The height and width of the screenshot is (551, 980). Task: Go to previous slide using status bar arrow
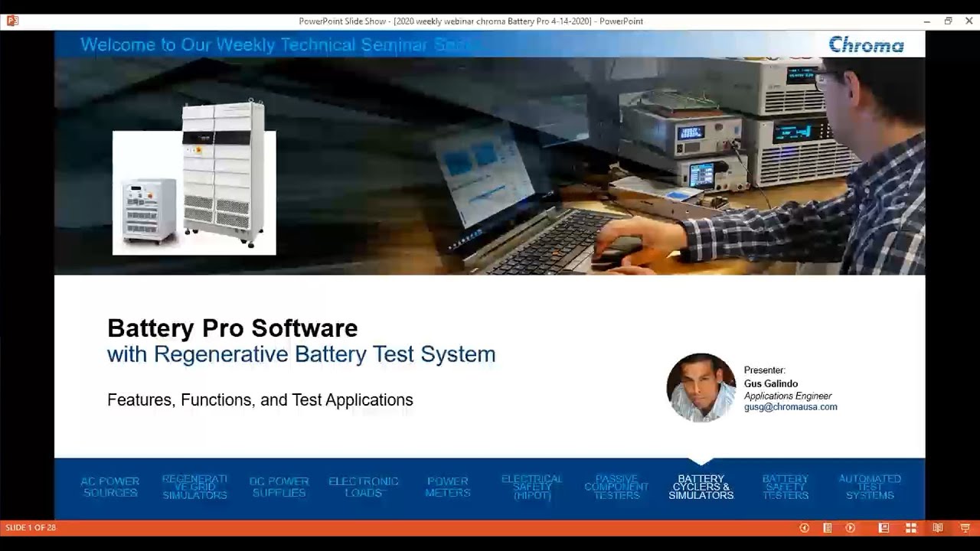coord(804,528)
